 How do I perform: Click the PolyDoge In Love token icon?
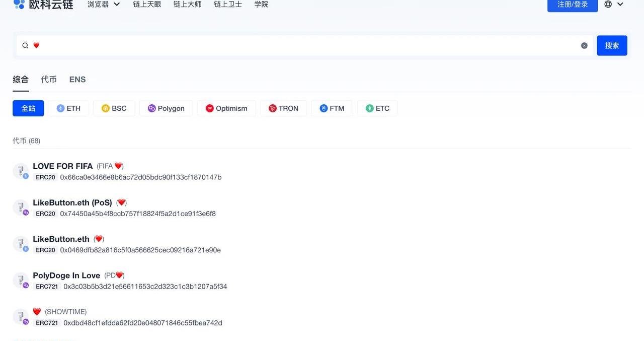coord(20,281)
